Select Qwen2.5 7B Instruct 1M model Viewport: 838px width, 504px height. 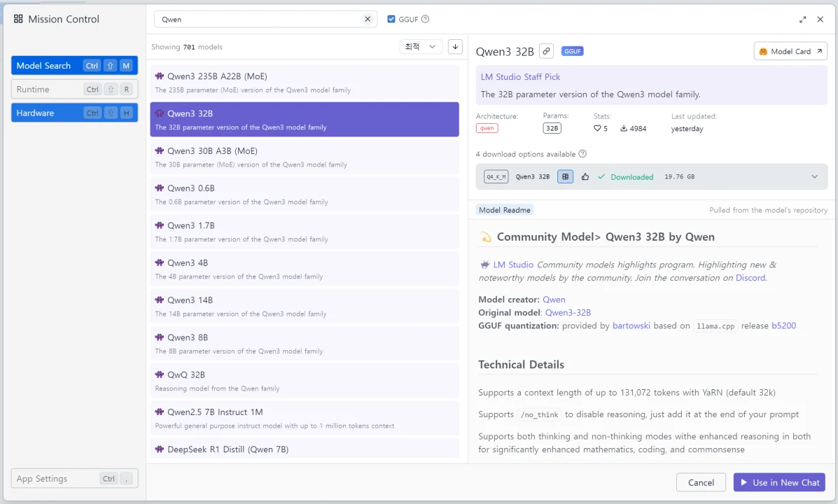coord(305,418)
